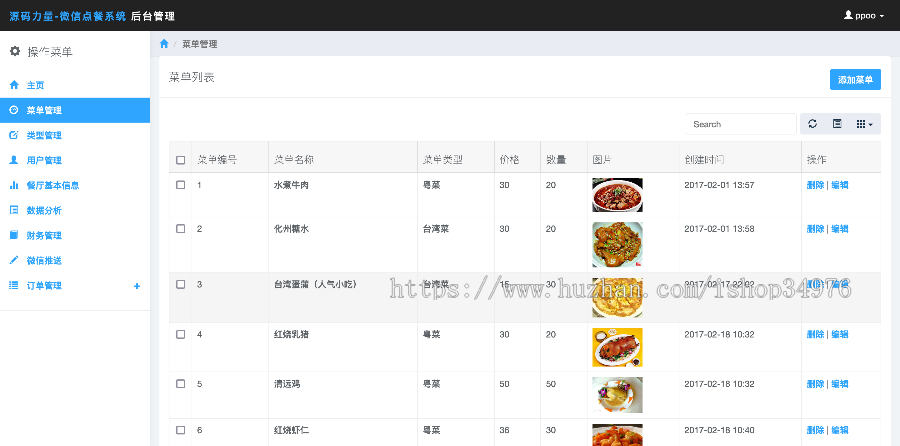Tick the checkbox for 红烧虾仁 row
The height and width of the screenshot is (446, 900).
click(x=180, y=430)
